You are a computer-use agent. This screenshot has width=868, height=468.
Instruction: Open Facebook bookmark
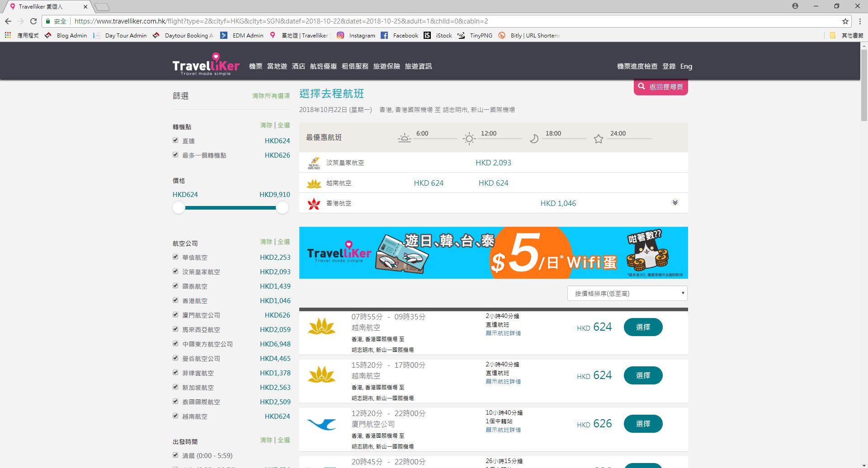pyautogui.click(x=400, y=35)
